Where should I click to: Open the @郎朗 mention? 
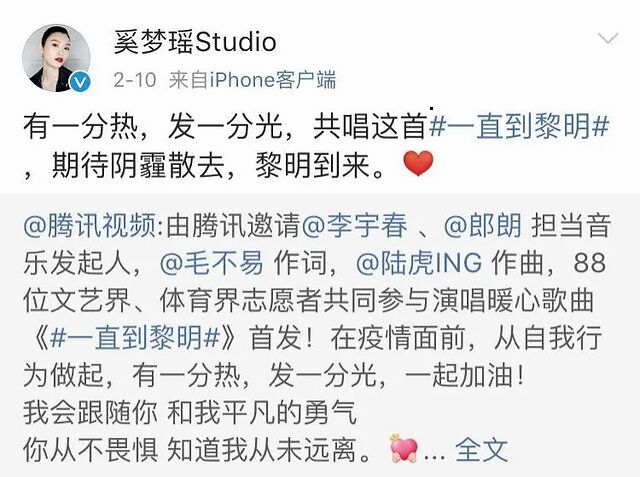tap(482, 226)
